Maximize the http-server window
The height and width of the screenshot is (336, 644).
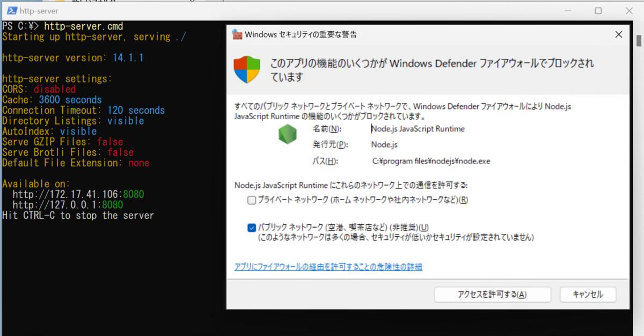pos(598,10)
